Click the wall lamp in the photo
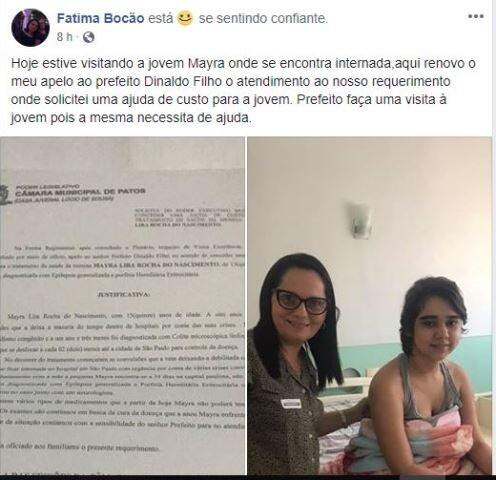The width and height of the screenshot is (496, 480). coord(360,220)
